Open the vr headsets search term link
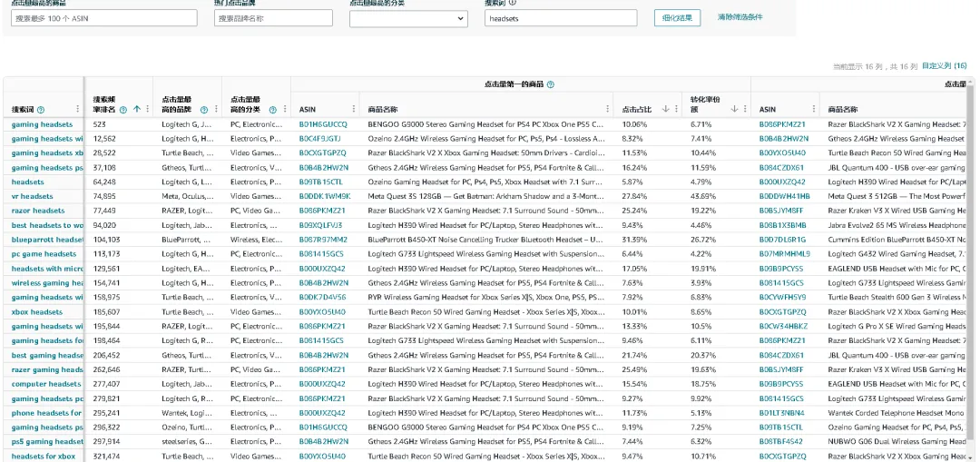 [32, 196]
